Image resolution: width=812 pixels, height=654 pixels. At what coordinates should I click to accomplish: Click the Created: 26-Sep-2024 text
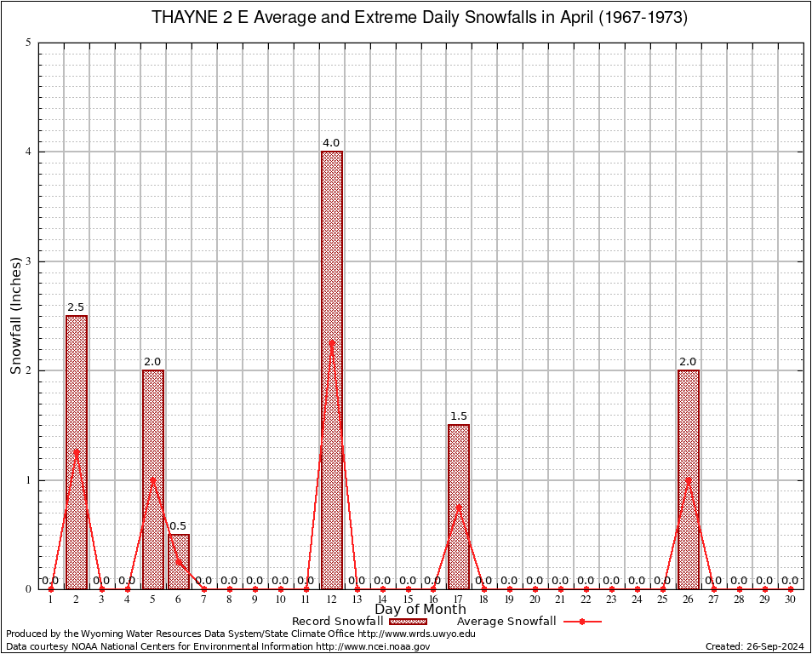pyautogui.click(x=755, y=646)
